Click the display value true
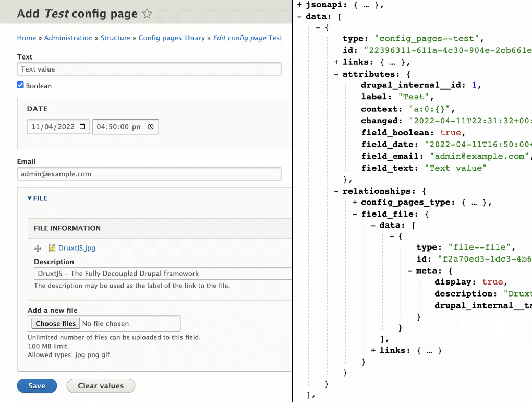The image size is (532, 402). [492, 282]
